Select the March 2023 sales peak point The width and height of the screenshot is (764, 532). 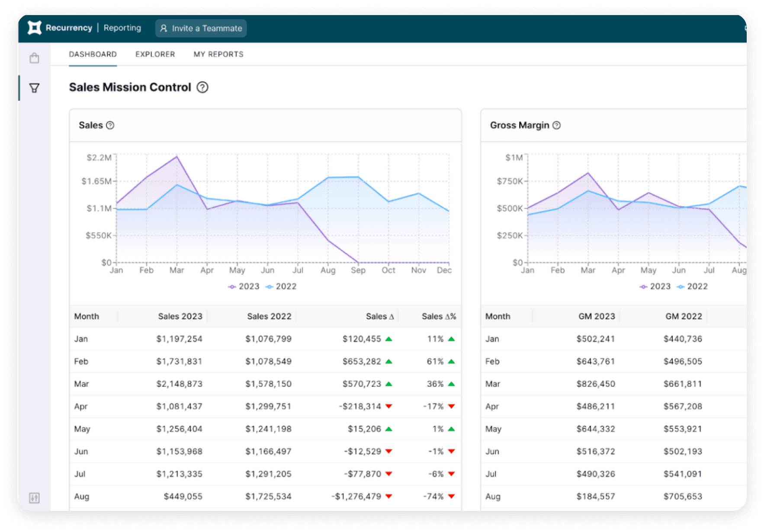pyautogui.click(x=177, y=157)
